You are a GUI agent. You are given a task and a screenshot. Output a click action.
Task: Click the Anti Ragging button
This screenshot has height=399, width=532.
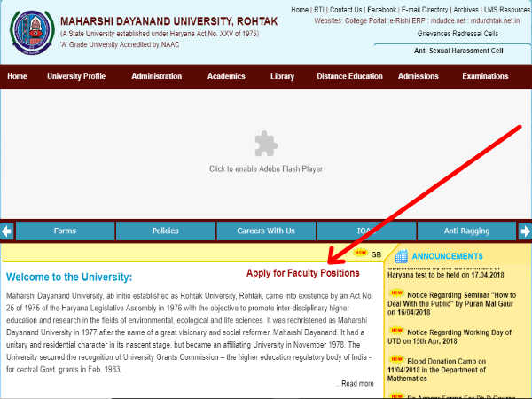point(467,231)
